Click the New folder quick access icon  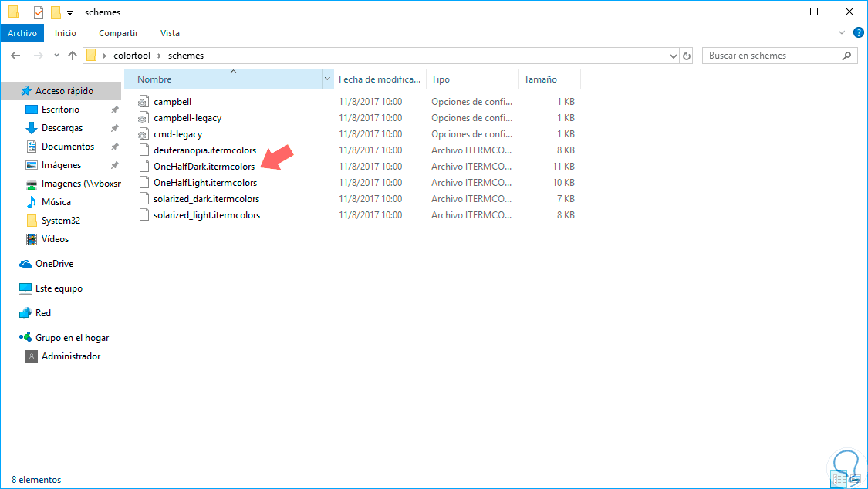[x=56, y=12]
